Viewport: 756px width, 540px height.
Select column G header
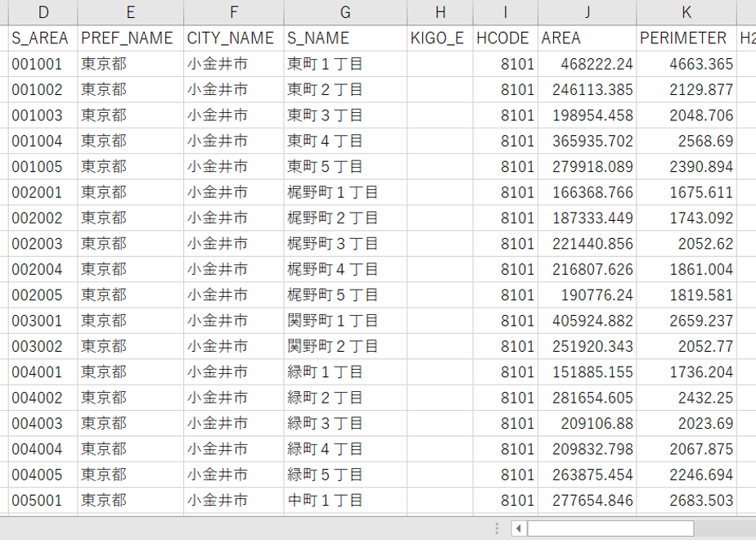point(345,12)
